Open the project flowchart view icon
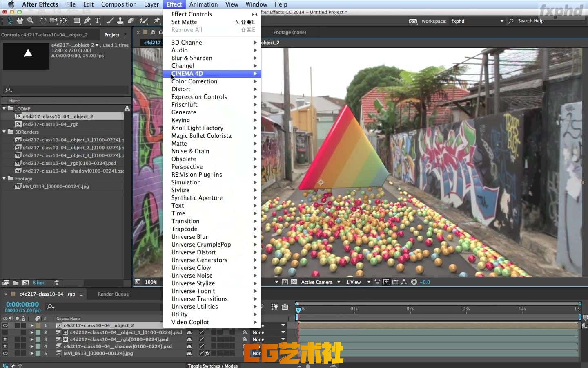 point(127,109)
